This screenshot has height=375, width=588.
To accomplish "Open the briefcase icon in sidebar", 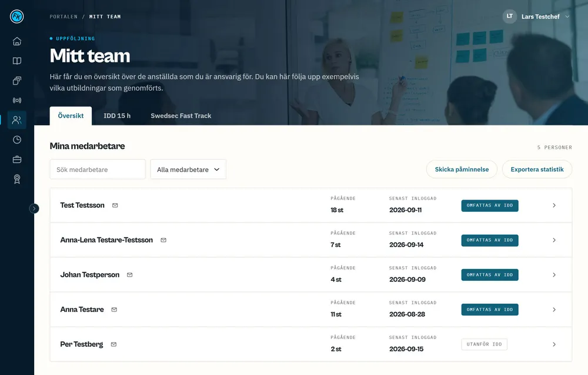I will pos(17,160).
